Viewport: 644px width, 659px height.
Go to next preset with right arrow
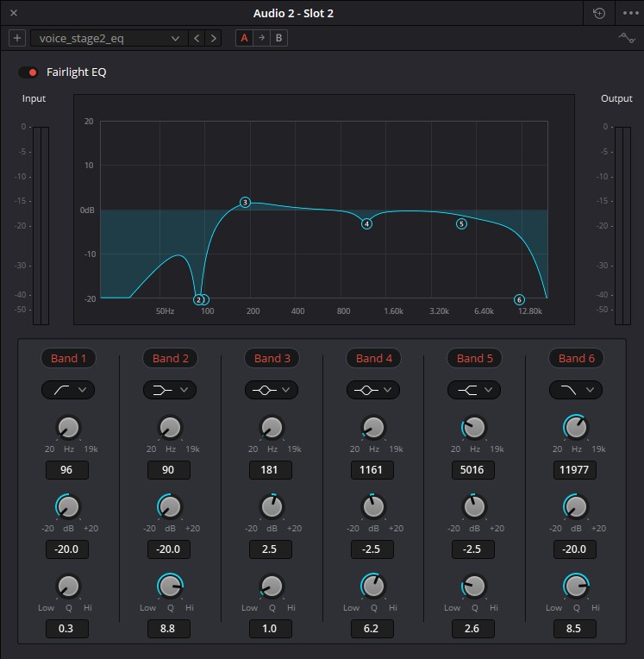coord(214,38)
